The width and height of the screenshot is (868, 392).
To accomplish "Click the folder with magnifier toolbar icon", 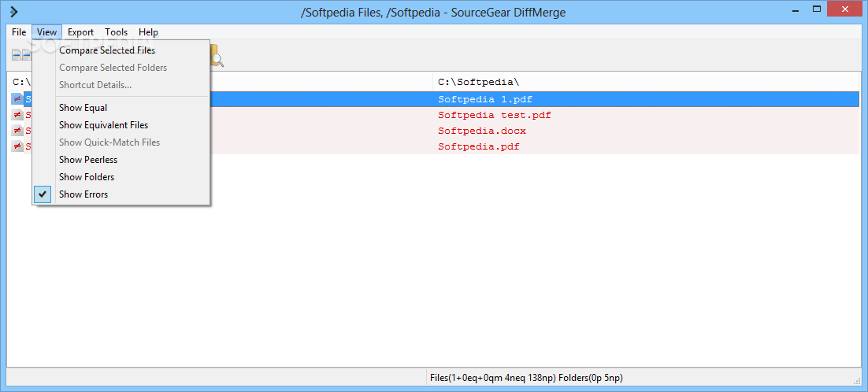I will (217, 57).
